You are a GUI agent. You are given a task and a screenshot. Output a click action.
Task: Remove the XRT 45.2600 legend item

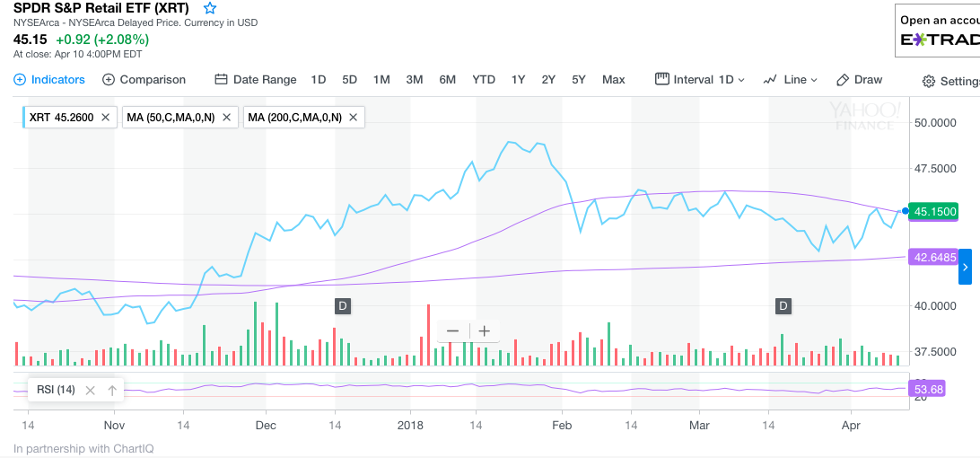(x=105, y=117)
